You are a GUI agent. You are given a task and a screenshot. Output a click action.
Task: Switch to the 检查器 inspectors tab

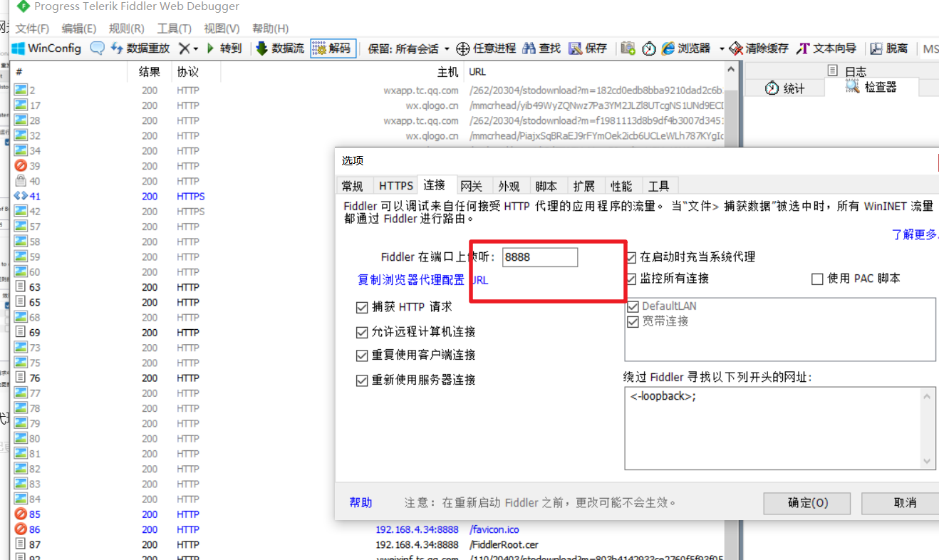click(x=872, y=87)
